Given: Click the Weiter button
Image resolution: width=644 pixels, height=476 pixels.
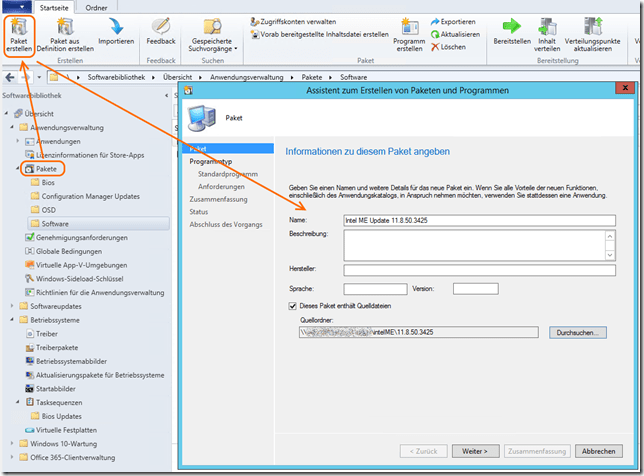Looking at the screenshot, I should pyautogui.click(x=481, y=451).
